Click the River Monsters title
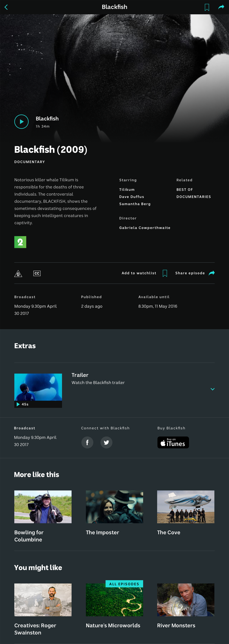The image size is (229, 644). tap(176, 625)
